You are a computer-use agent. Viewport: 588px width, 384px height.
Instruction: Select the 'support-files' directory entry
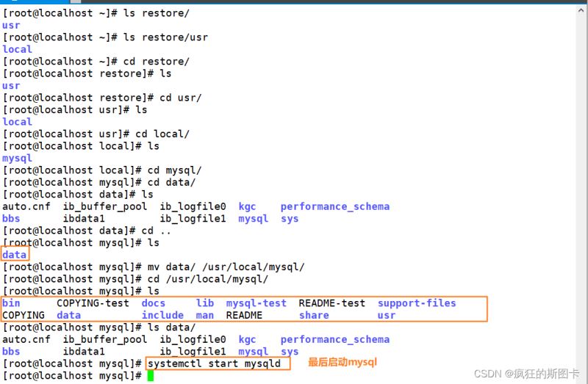pos(417,303)
